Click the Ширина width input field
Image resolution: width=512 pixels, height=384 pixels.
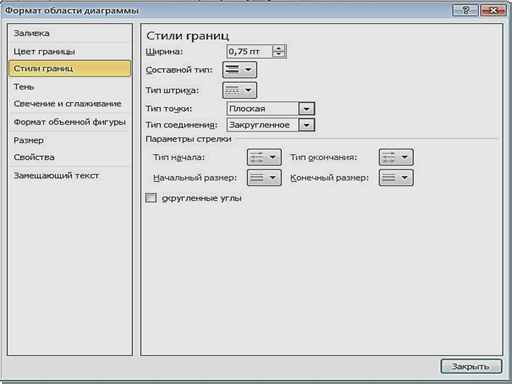(249, 52)
